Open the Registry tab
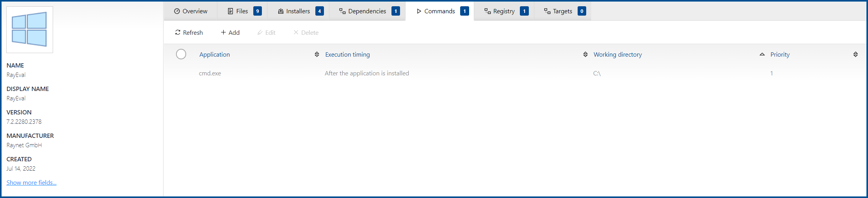 (504, 11)
